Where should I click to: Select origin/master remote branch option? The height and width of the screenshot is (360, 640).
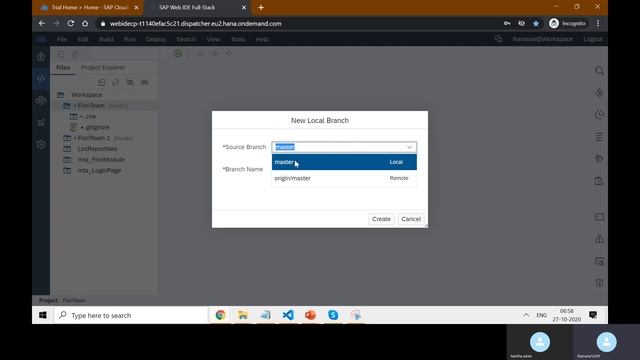coord(344,178)
